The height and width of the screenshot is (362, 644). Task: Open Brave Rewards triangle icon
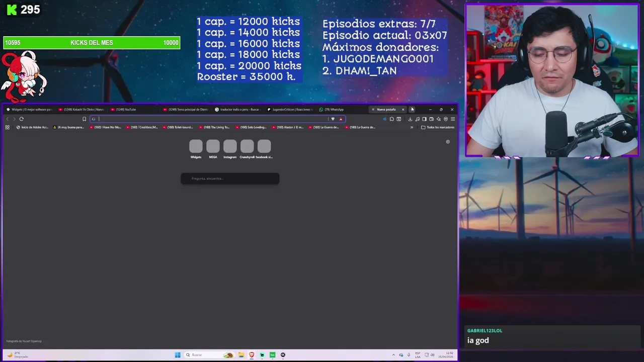click(x=341, y=119)
